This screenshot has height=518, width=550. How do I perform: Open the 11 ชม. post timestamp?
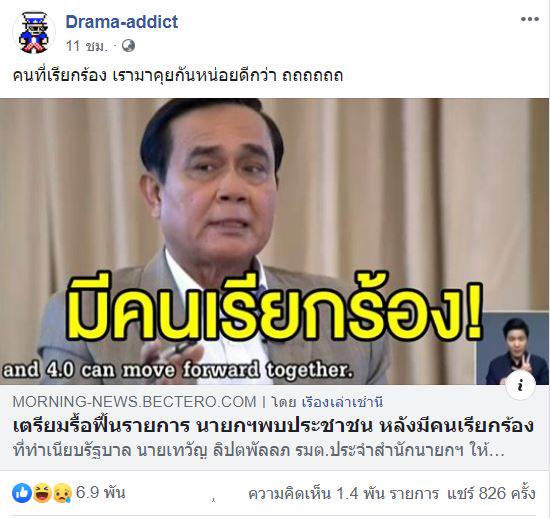point(86,46)
